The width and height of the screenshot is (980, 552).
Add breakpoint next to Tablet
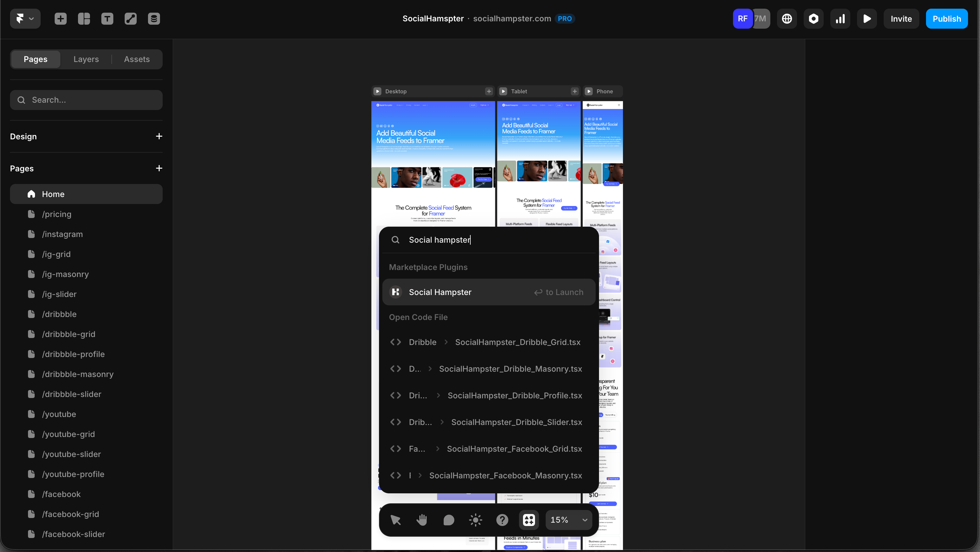(x=575, y=91)
